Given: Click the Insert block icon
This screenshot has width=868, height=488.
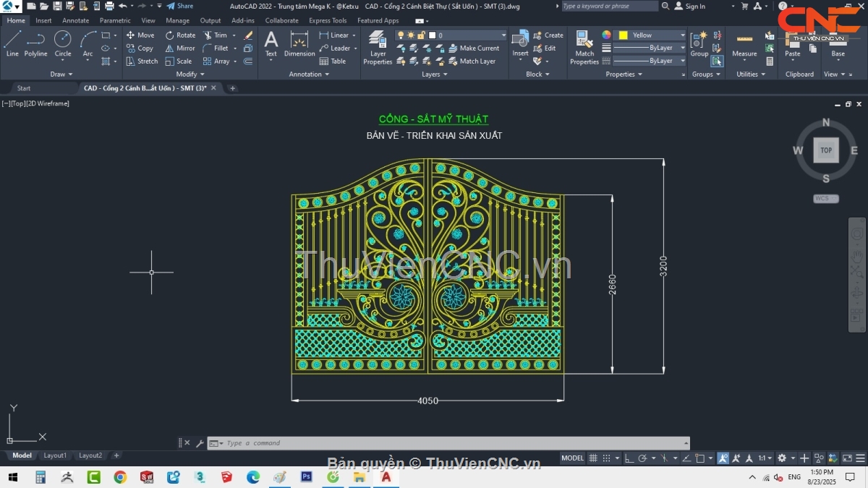Looking at the screenshot, I should (x=520, y=43).
